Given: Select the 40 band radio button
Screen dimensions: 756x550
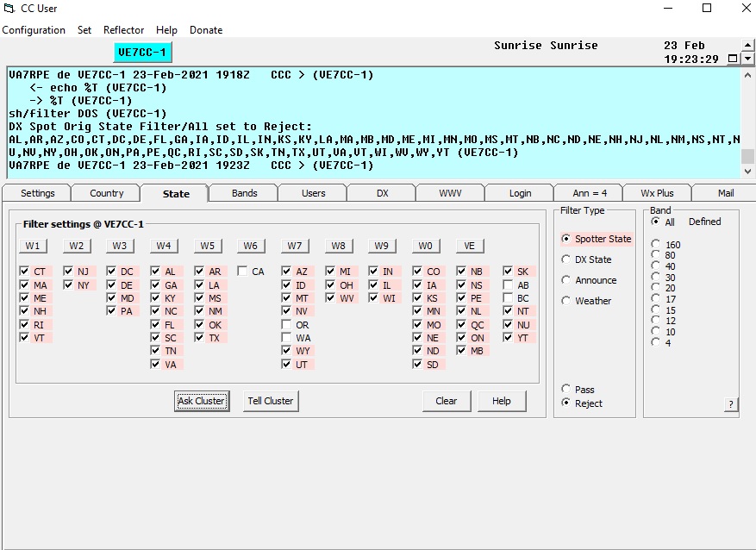Looking at the screenshot, I should click(x=655, y=266).
